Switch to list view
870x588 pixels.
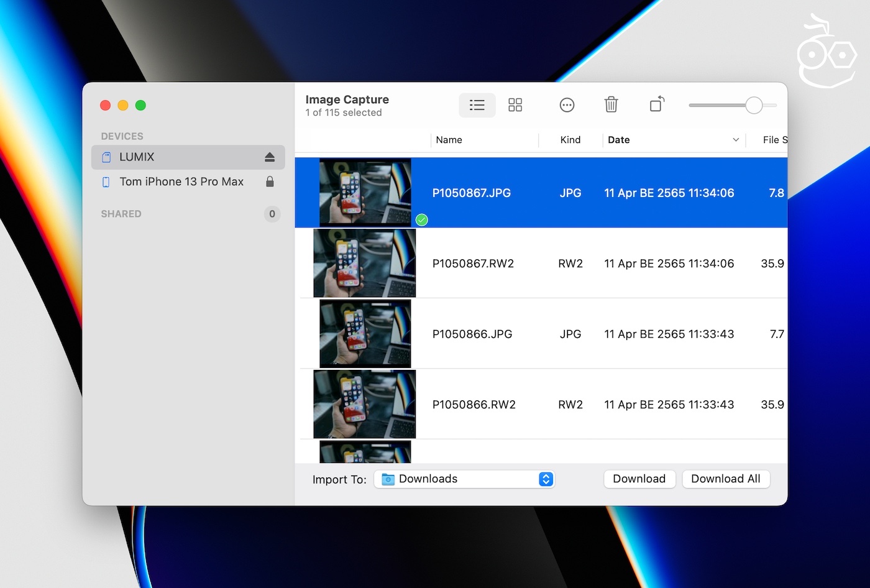[477, 105]
